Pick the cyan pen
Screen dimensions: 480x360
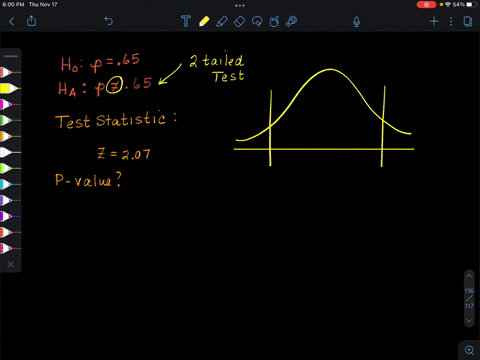pos(10,184)
